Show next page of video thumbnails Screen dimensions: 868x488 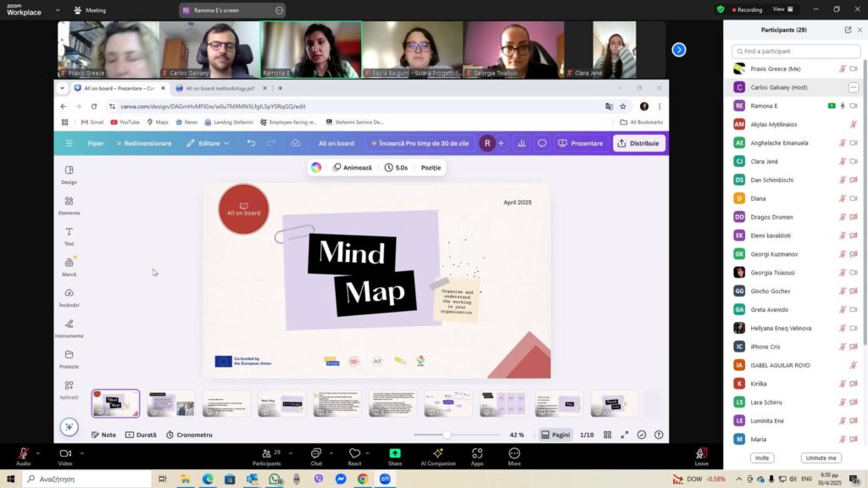click(x=678, y=50)
